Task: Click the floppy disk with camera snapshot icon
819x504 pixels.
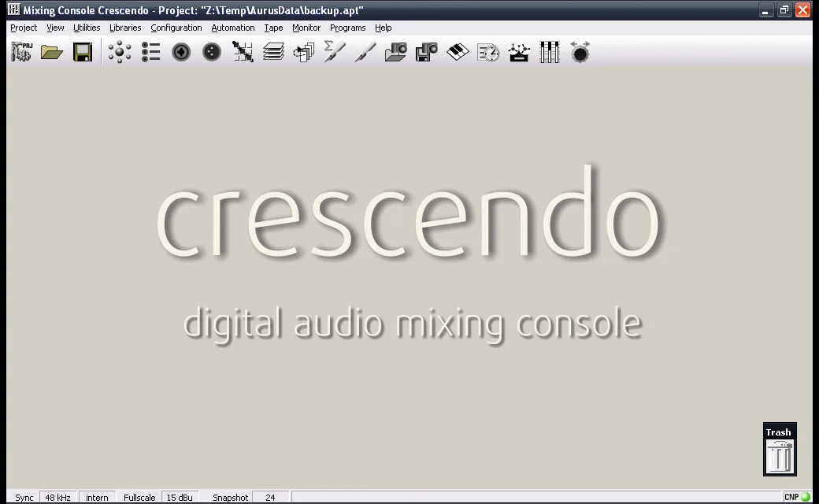Action: click(x=427, y=52)
